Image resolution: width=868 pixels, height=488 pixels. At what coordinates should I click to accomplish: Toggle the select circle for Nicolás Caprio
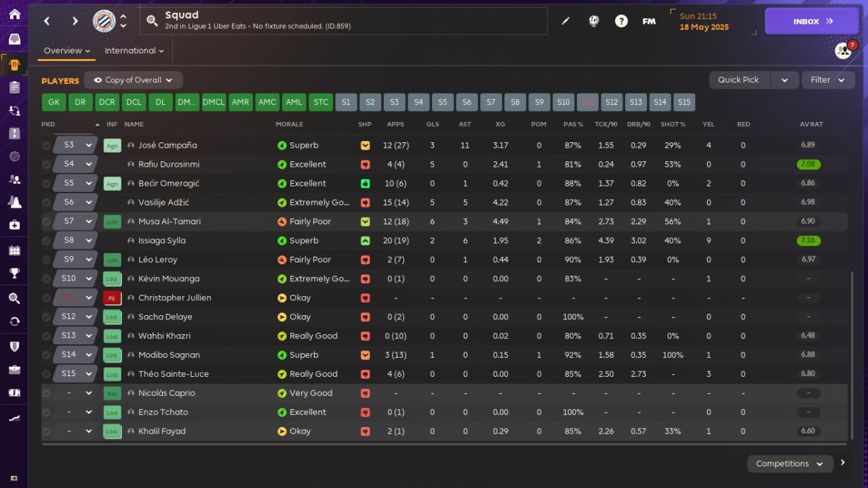[x=46, y=393]
